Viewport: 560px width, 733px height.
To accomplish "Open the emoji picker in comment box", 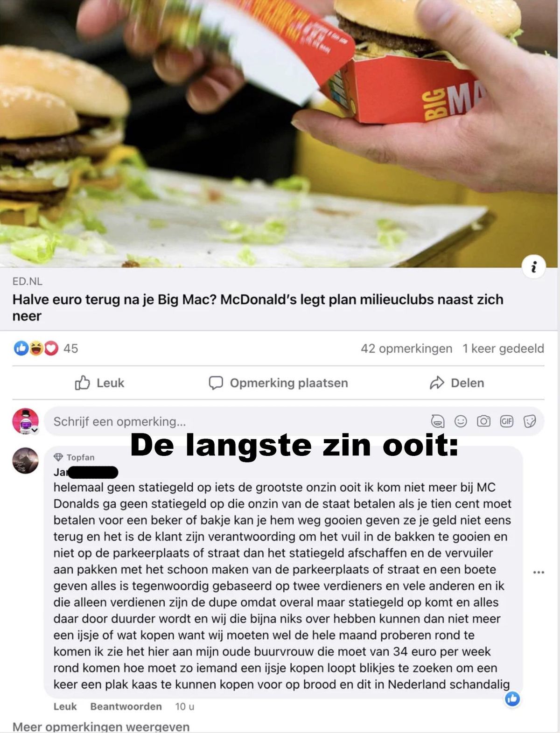I will tap(461, 421).
